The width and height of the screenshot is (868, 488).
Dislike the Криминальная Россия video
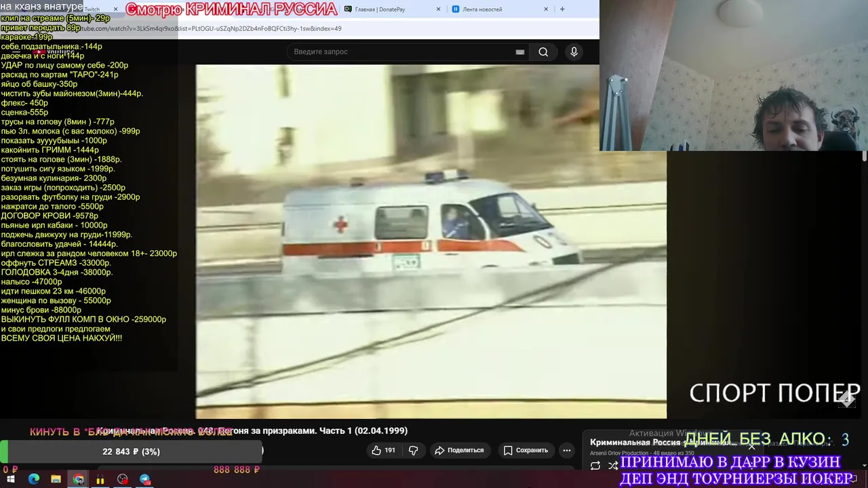click(x=413, y=450)
